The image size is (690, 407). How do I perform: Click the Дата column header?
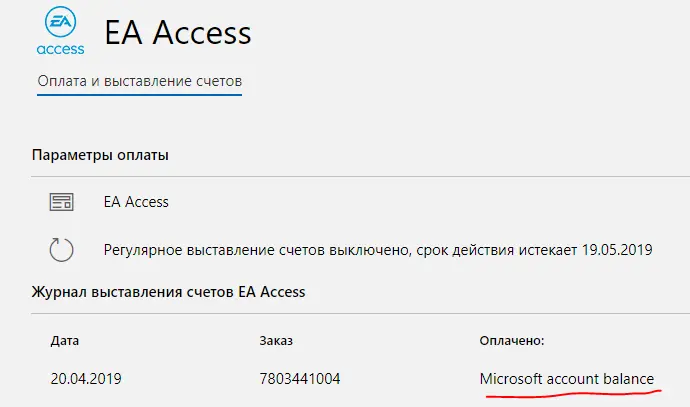[x=65, y=341]
